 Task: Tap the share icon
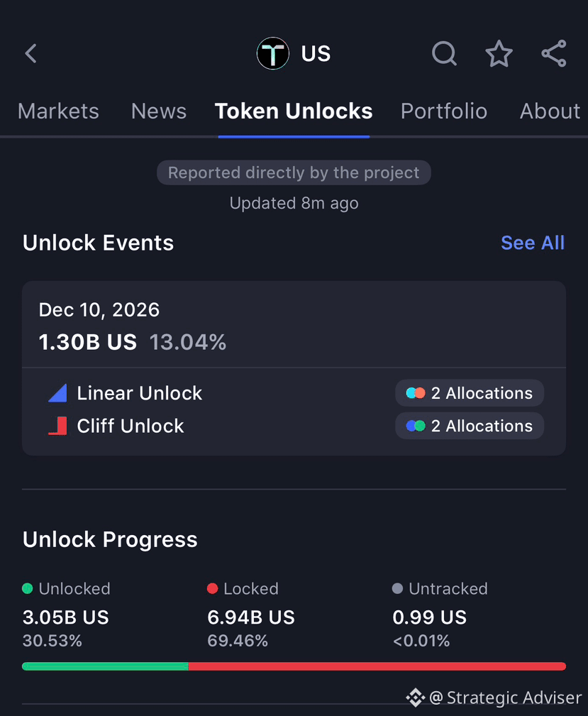point(554,53)
